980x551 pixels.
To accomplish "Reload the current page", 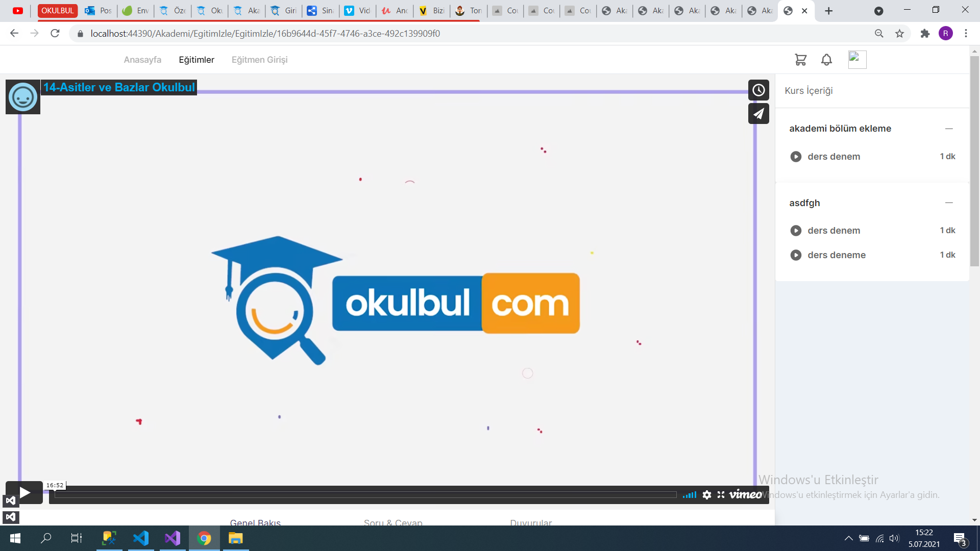I will [x=55, y=34].
